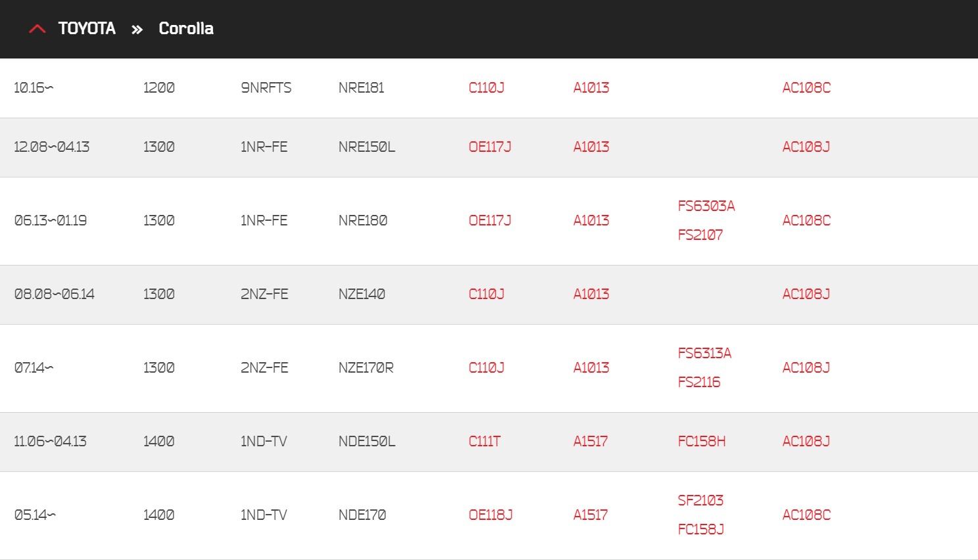This screenshot has height=560, width=978.
Task: Collapse the Toyota Corolla section with red chevron
Action: [37, 29]
